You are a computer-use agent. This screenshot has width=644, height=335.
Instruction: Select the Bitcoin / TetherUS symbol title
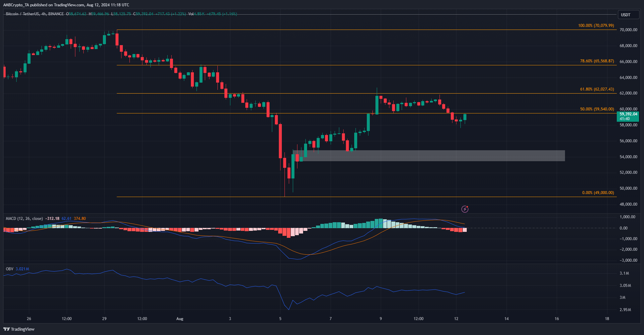coord(22,14)
